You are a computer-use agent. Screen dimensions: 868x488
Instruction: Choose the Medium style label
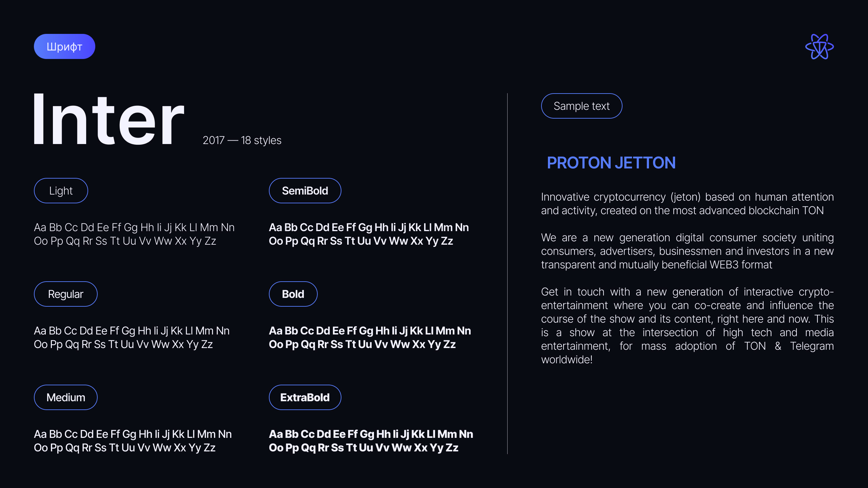(x=66, y=398)
